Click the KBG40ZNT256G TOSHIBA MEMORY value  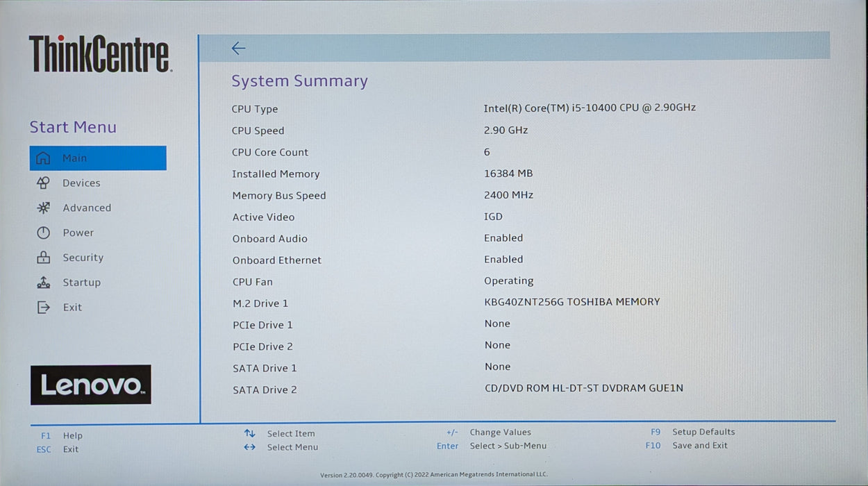(572, 302)
